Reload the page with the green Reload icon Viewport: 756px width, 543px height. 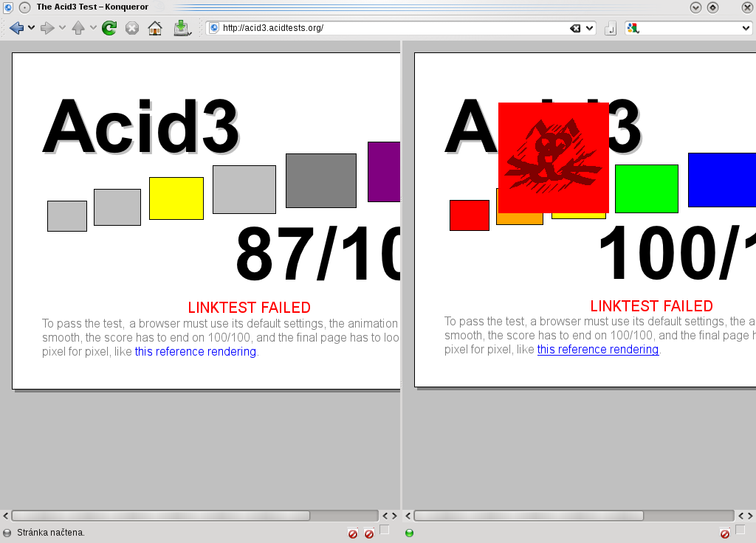click(109, 29)
